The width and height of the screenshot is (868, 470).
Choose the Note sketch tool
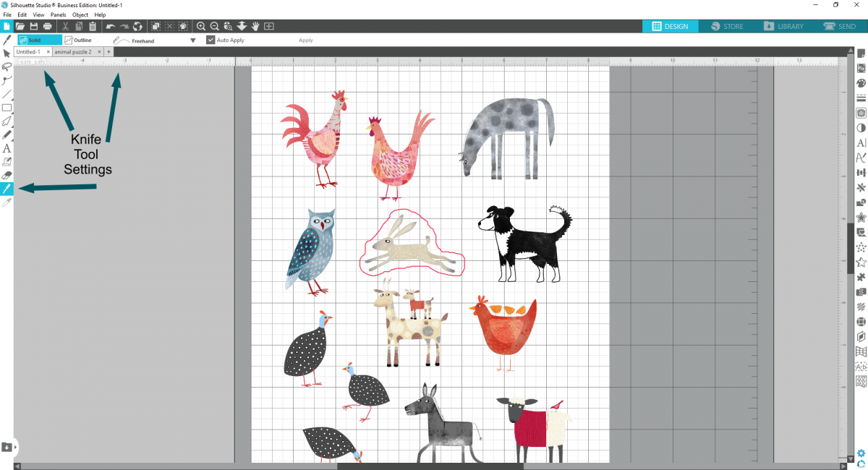[7, 161]
